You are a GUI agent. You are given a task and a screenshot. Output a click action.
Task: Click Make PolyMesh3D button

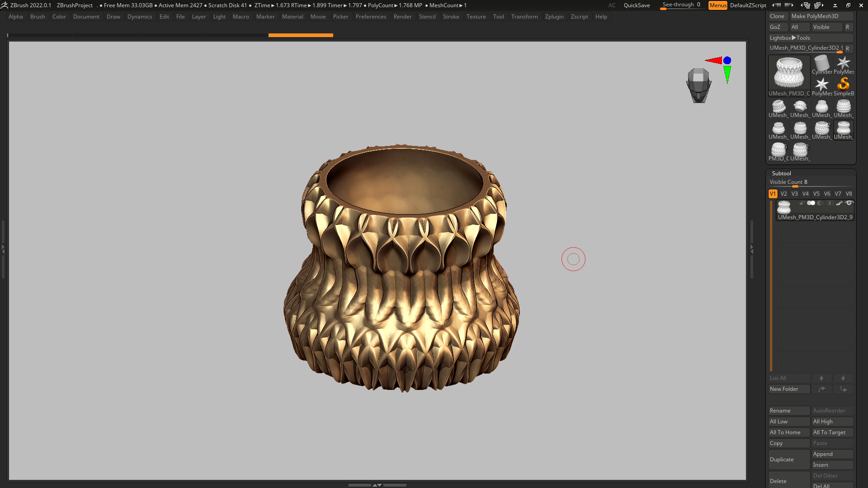coord(821,16)
